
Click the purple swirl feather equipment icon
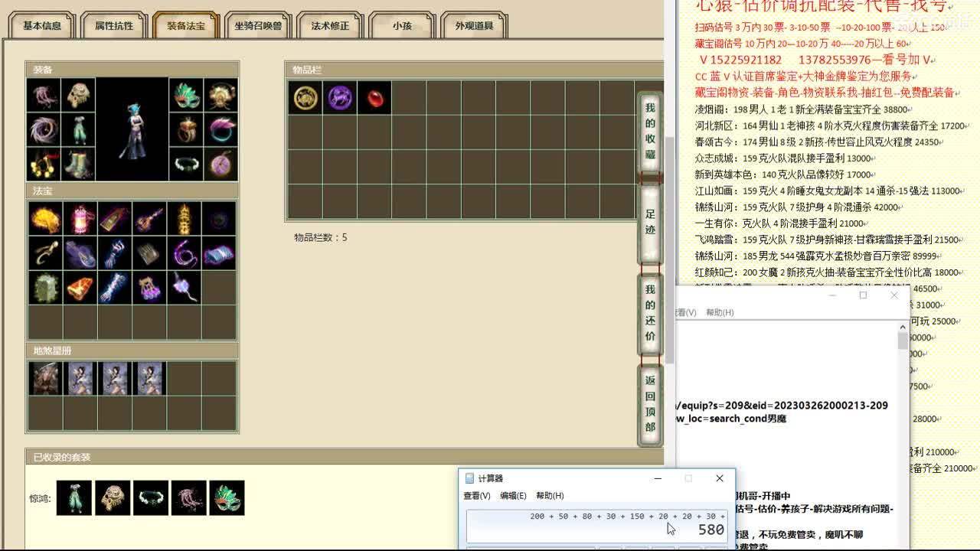tap(44, 130)
